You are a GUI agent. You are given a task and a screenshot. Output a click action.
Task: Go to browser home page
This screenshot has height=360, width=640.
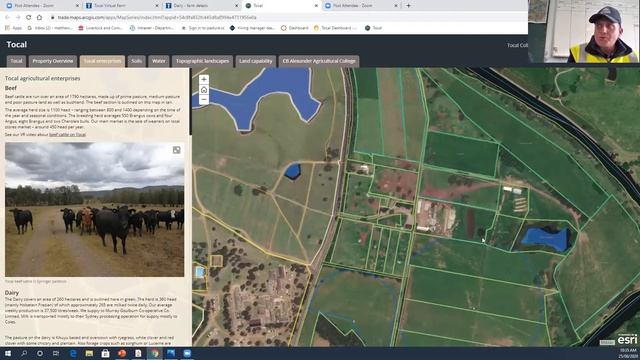tap(39, 17)
